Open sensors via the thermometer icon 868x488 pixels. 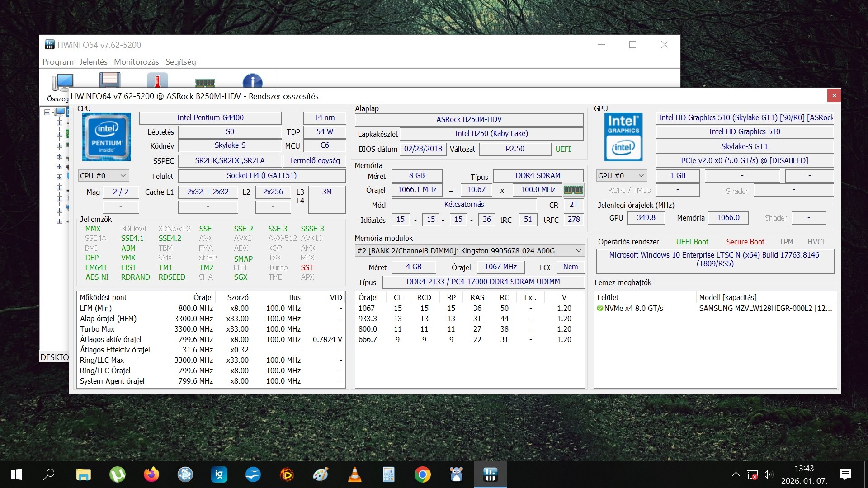point(157,81)
